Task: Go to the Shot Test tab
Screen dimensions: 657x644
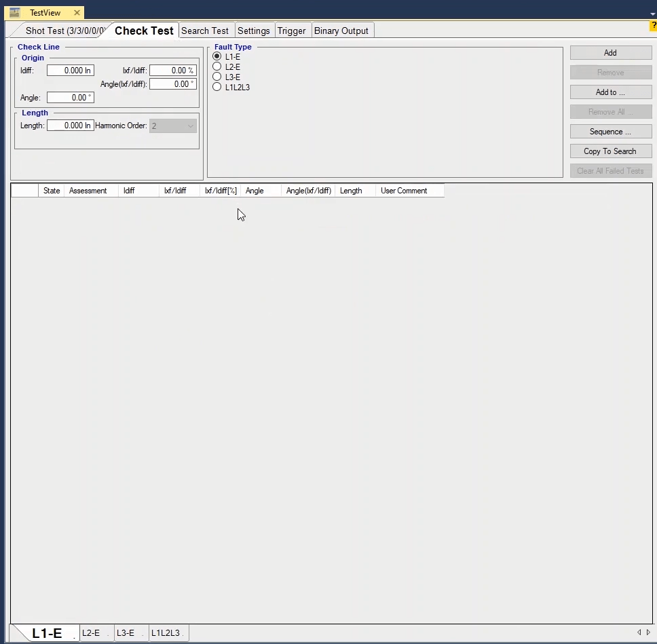Action: click(x=64, y=31)
